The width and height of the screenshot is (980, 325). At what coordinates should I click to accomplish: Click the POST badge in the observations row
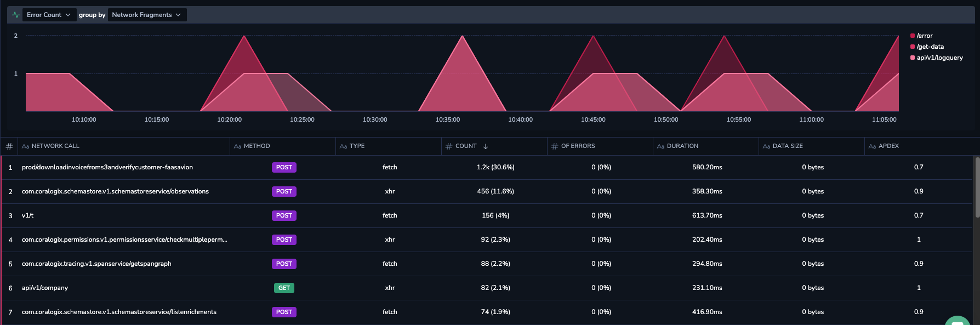[284, 191]
